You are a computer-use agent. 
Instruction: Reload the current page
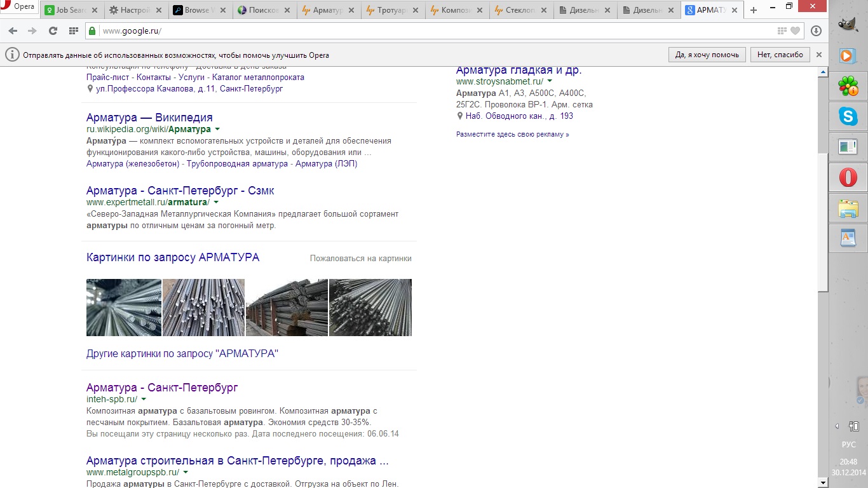pos(53,31)
